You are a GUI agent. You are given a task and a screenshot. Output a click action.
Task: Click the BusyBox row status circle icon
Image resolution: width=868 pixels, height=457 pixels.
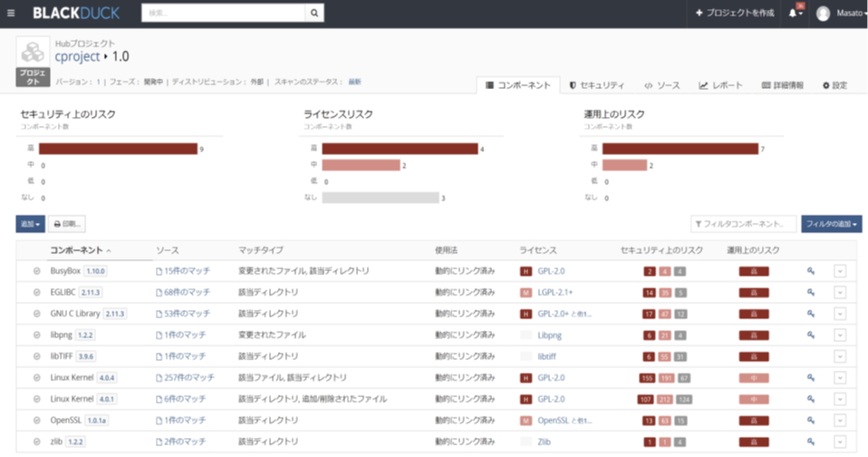pos(36,271)
